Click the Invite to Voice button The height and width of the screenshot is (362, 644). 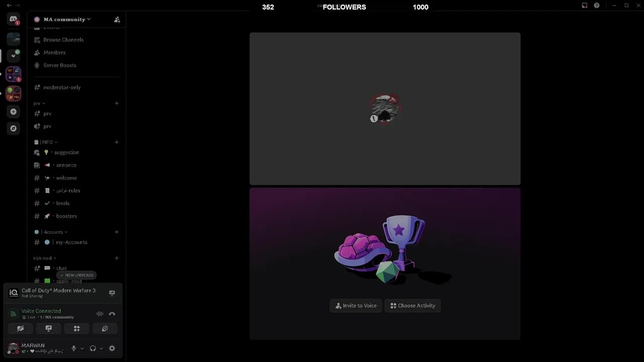[356, 306]
